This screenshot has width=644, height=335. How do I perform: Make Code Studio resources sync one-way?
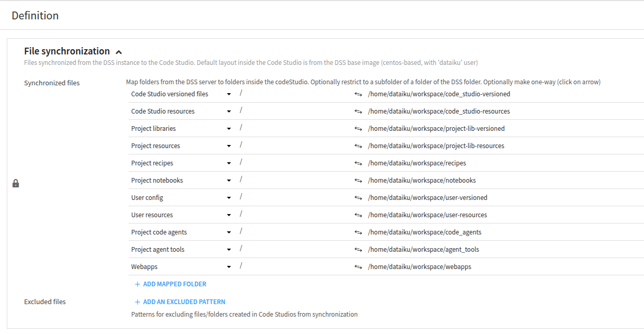(x=359, y=111)
